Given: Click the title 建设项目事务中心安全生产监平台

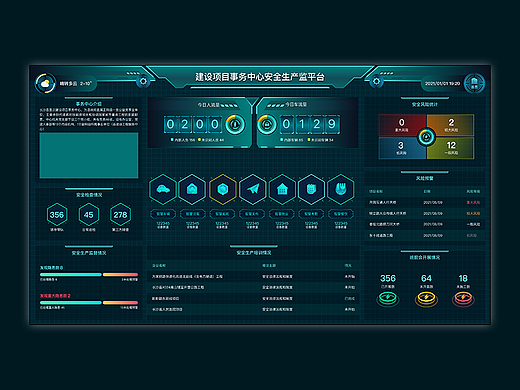Looking at the screenshot, I should point(260,77).
